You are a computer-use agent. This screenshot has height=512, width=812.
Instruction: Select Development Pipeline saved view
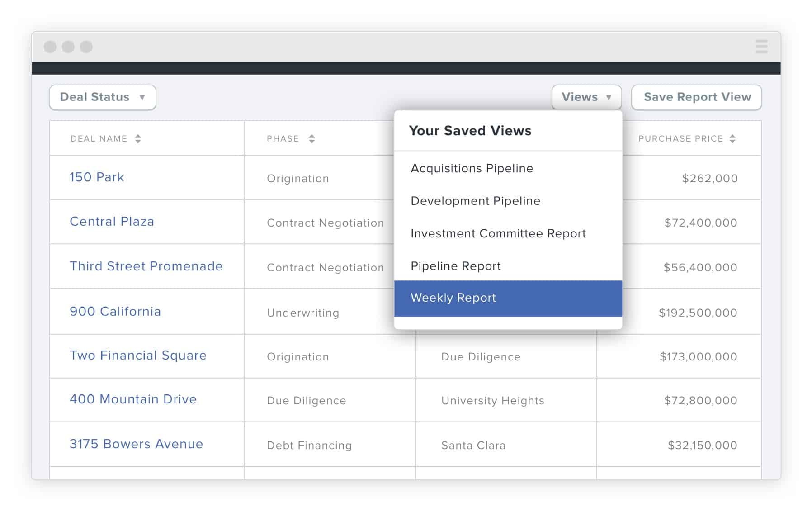pyautogui.click(x=508, y=201)
